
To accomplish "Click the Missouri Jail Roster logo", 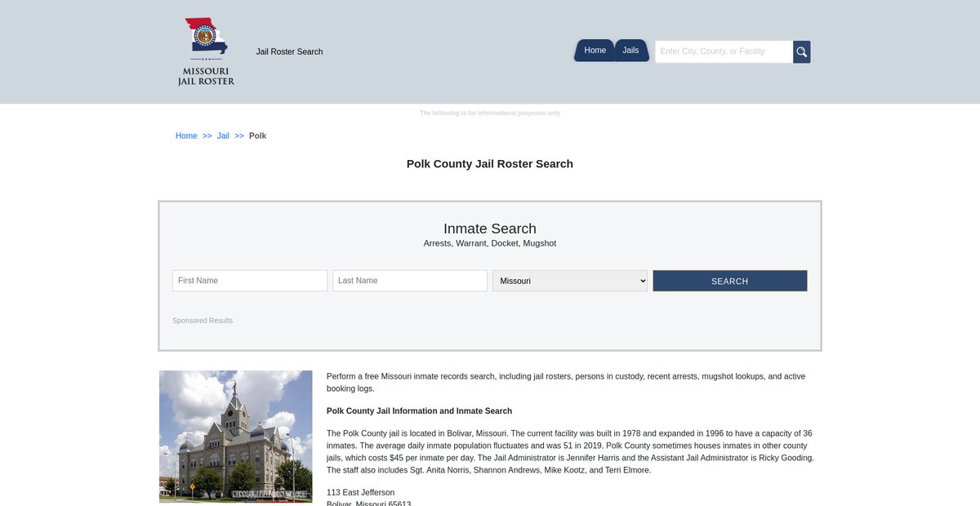I will pyautogui.click(x=206, y=51).
